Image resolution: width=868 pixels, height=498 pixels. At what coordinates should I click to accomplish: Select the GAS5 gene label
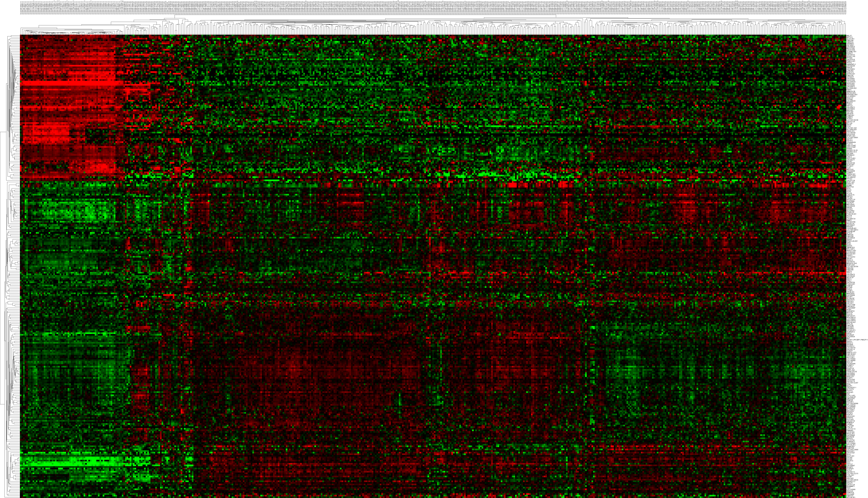point(848,243)
